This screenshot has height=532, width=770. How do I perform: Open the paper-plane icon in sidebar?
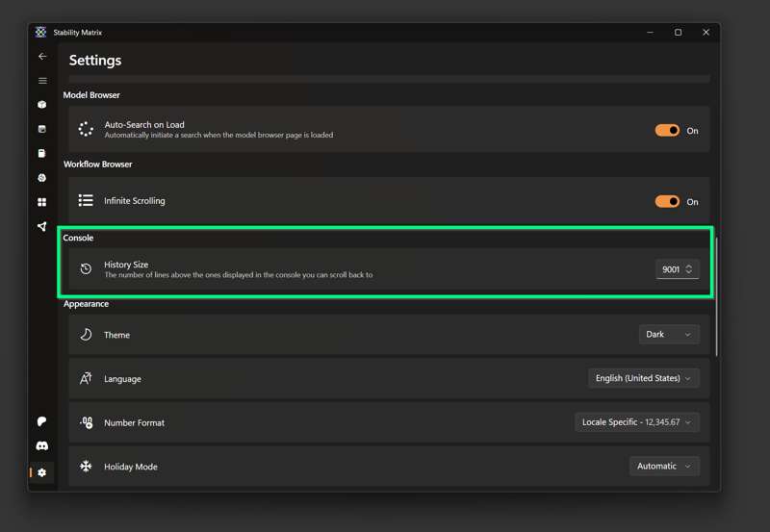(41, 227)
